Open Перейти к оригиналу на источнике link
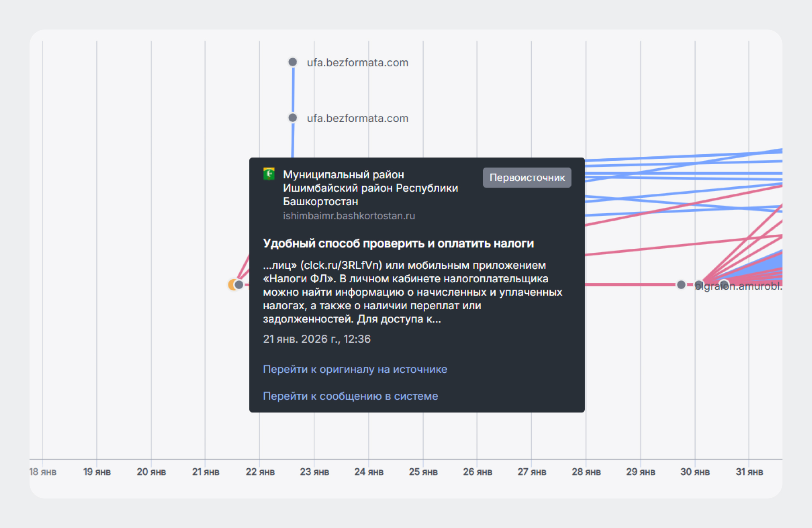Screen dimensions: 812x528 click(355, 369)
